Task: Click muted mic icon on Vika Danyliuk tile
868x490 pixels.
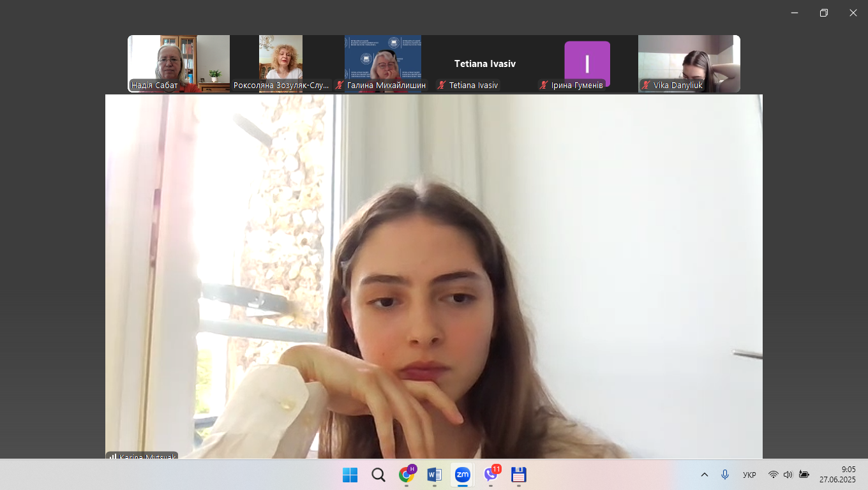Action: pos(646,85)
